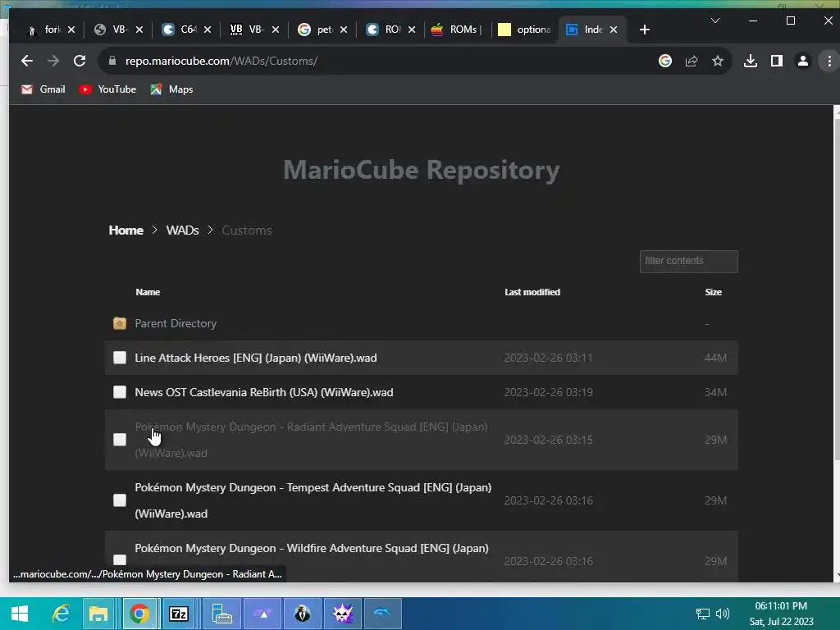Go to Home breadcrumb
The width and height of the screenshot is (840, 630).
tap(126, 231)
